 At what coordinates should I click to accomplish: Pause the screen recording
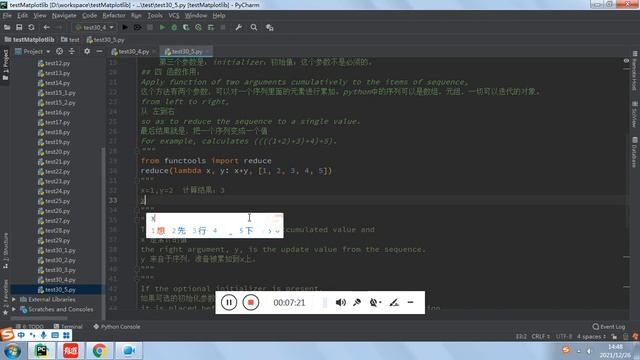(x=229, y=302)
